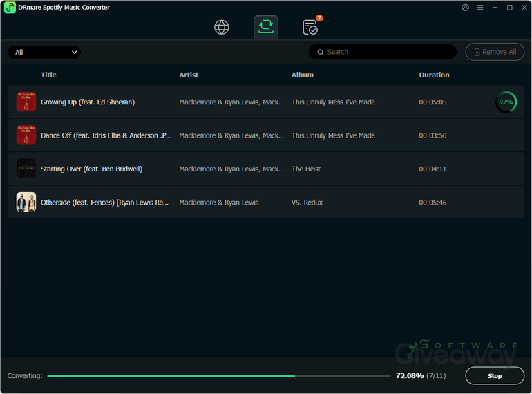Click the user account icon in title bar
The width and height of the screenshot is (532, 394).
tap(465, 8)
